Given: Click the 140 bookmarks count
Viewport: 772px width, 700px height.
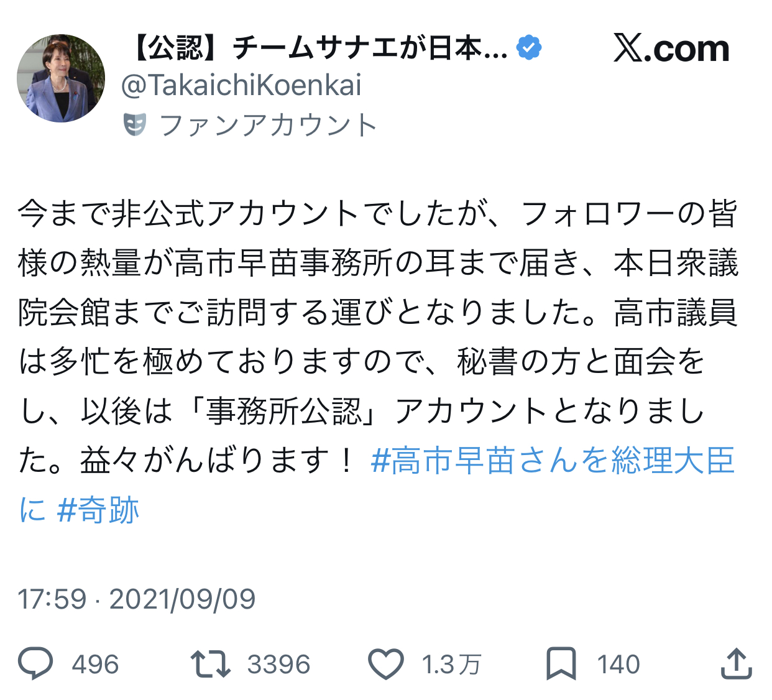Looking at the screenshot, I should [618, 664].
